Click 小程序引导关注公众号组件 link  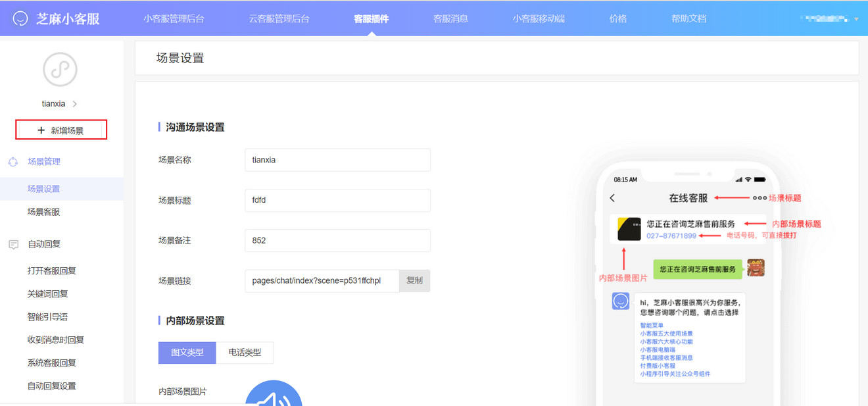point(675,374)
